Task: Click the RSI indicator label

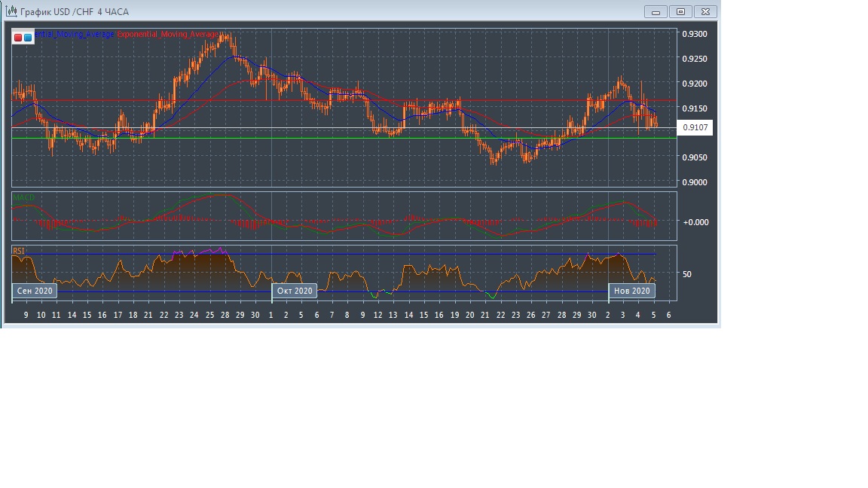Action: point(19,251)
